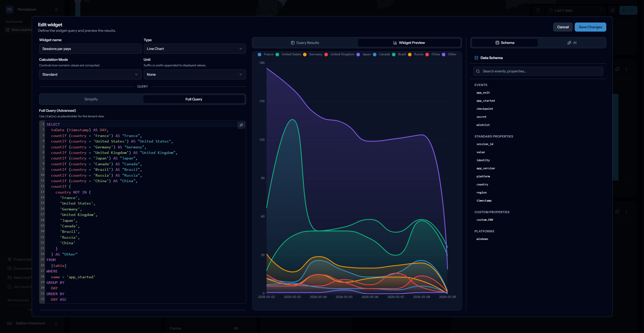The image size is (644, 333).
Task: Open the Type Line Chart dropdown
Action: (x=195, y=49)
